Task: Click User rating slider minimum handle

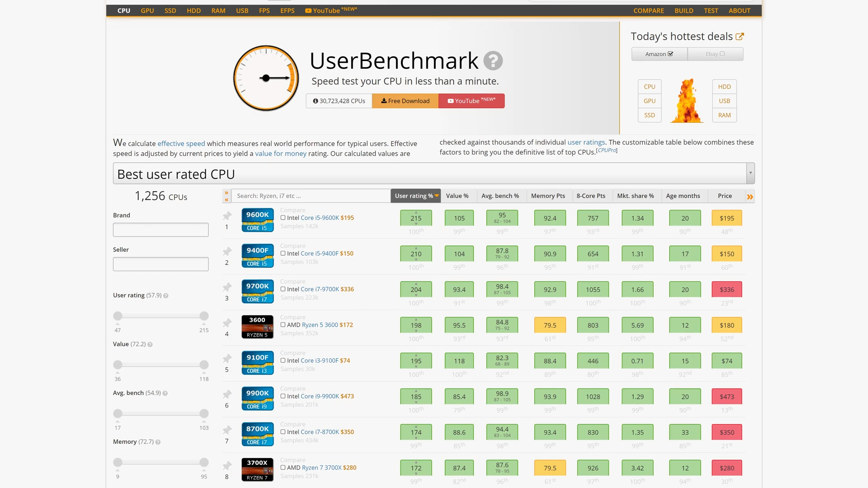Action: click(118, 316)
